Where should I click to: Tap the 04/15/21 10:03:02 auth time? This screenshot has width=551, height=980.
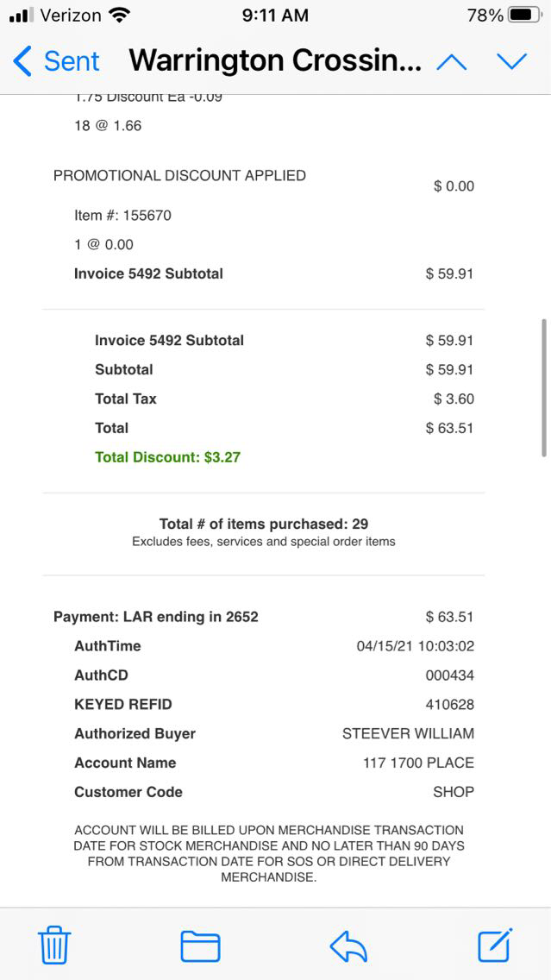tap(415, 646)
